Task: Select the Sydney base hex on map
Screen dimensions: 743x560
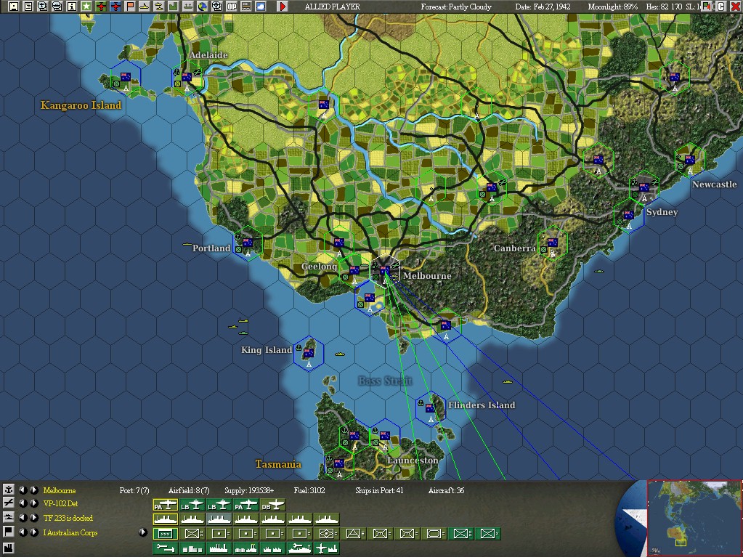Action: [x=644, y=190]
